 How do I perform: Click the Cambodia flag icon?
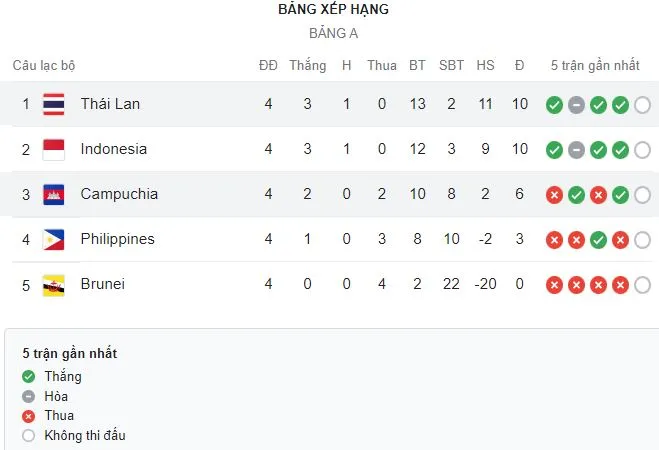click(54, 194)
